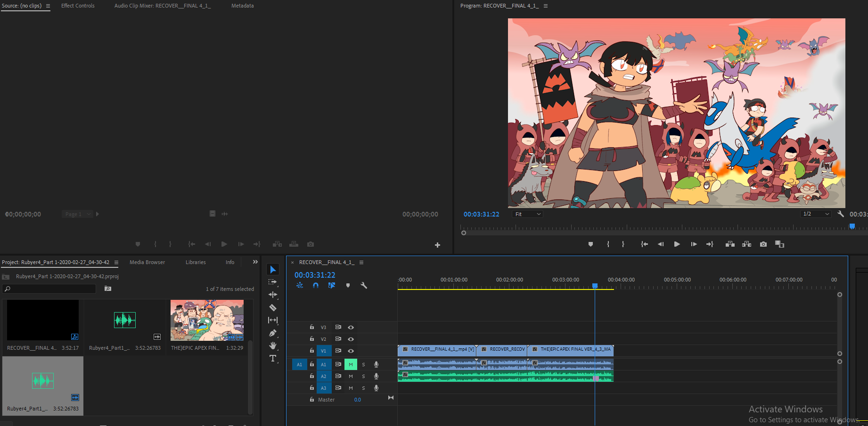Hide video track V1 output
The width and height of the screenshot is (868, 426).
point(351,351)
